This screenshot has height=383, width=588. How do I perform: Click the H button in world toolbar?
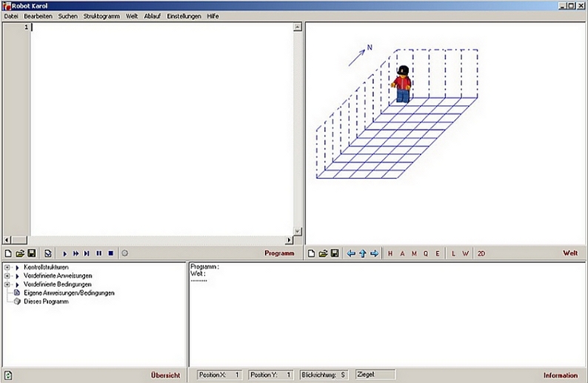click(390, 253)
